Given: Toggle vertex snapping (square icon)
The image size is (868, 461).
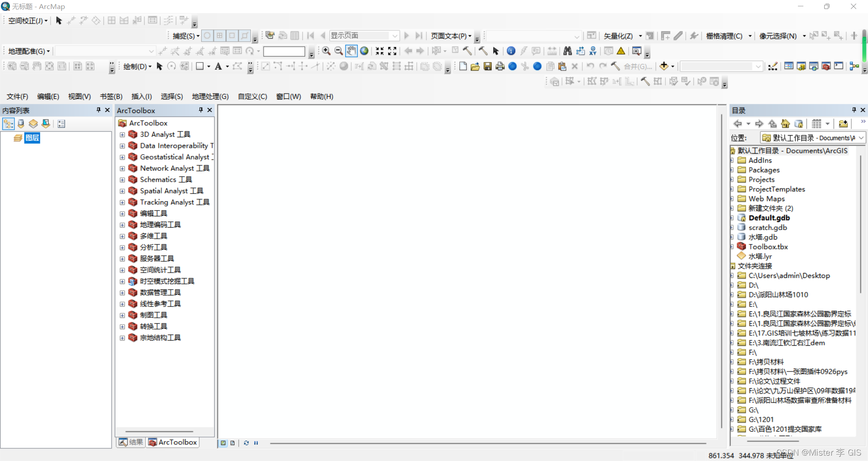Looking at the screenshot, I should 232,36.
